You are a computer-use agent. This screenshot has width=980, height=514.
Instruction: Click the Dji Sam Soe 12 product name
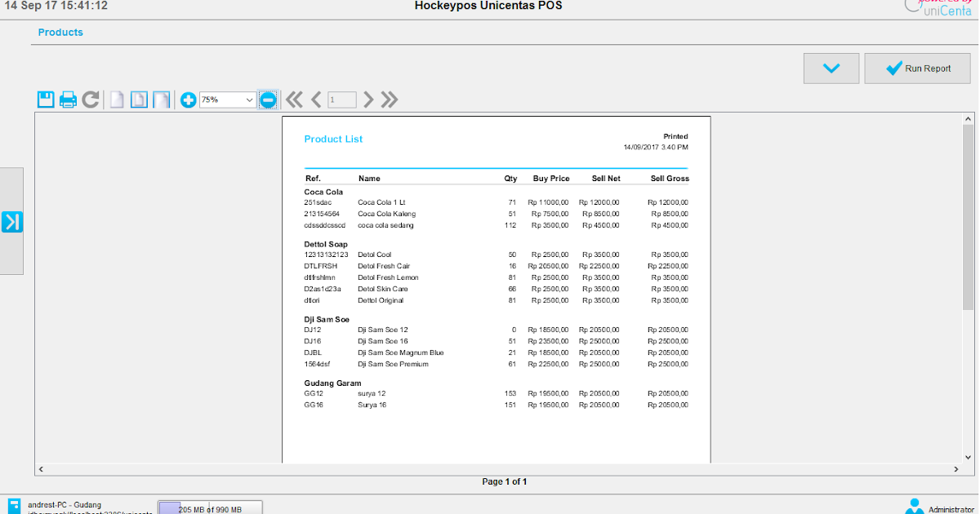382,330
